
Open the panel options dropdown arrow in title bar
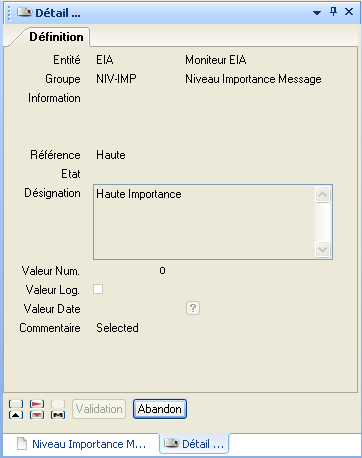[x=317, y=13]
